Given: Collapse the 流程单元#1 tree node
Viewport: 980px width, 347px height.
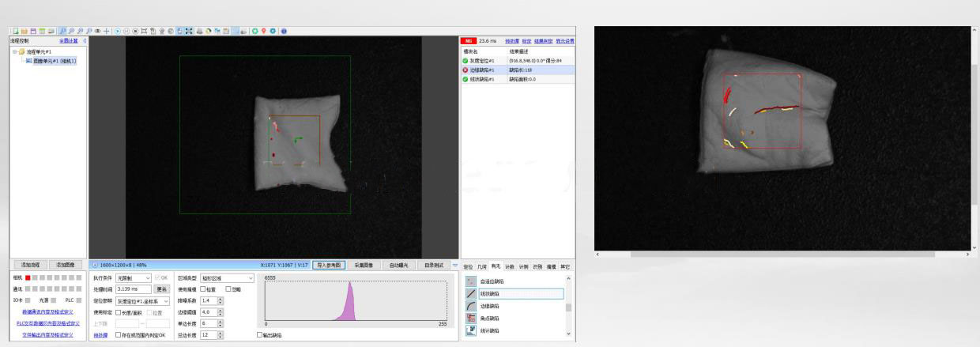Looking at the screenshot, I should pos(14,51).
